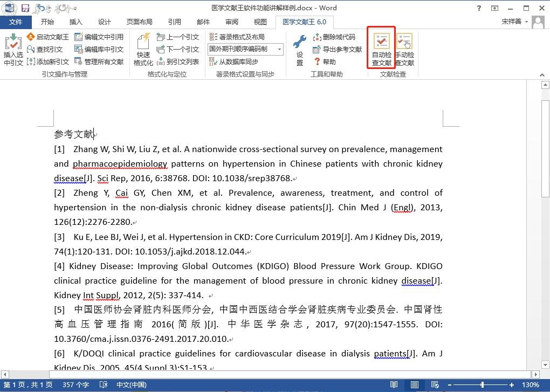Click the zoom slider in status bar
Viewport: 550px width, 392px height.
(482, 385)
